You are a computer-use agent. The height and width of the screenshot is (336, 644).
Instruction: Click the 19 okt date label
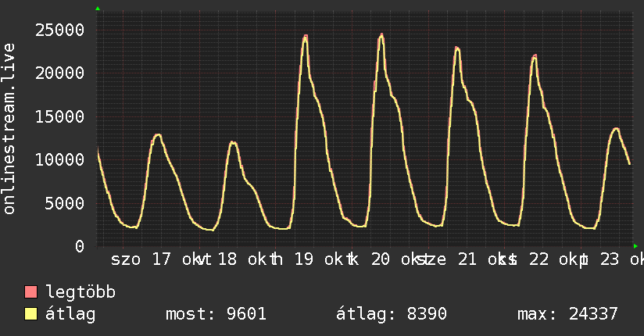tap(318, 259)
